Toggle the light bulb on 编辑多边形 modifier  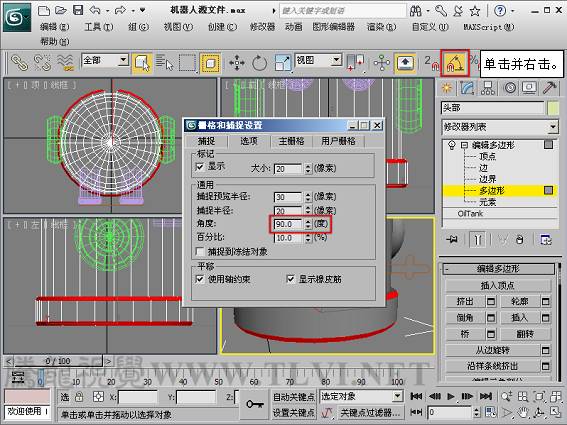pyautogui.click(x=451, y=145)
